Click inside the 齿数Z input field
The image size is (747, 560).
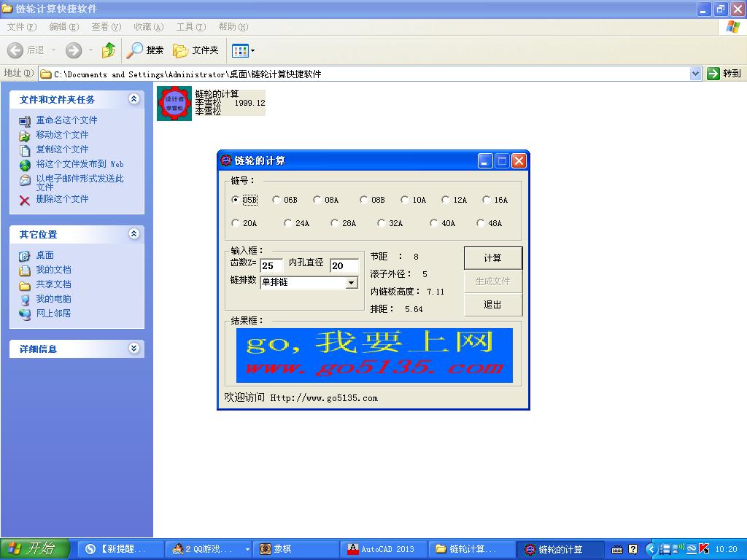pyautogui.click(x=270, y=265)
